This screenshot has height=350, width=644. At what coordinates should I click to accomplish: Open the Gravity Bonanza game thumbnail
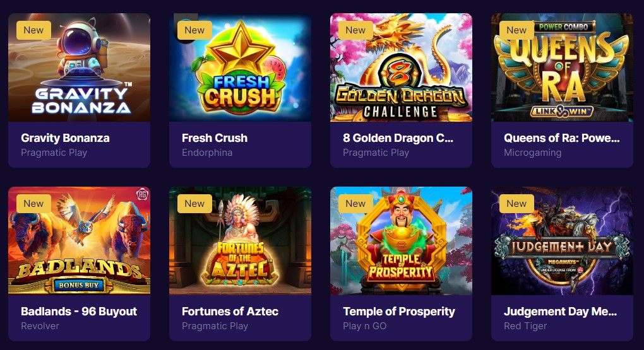[x=80, y=67]
